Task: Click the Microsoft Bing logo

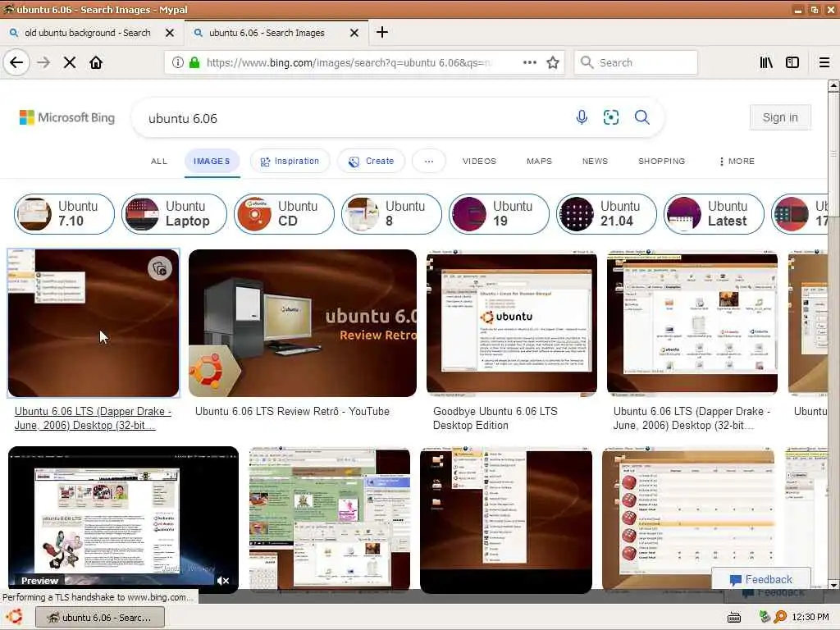Action: [x=67, y=117]
